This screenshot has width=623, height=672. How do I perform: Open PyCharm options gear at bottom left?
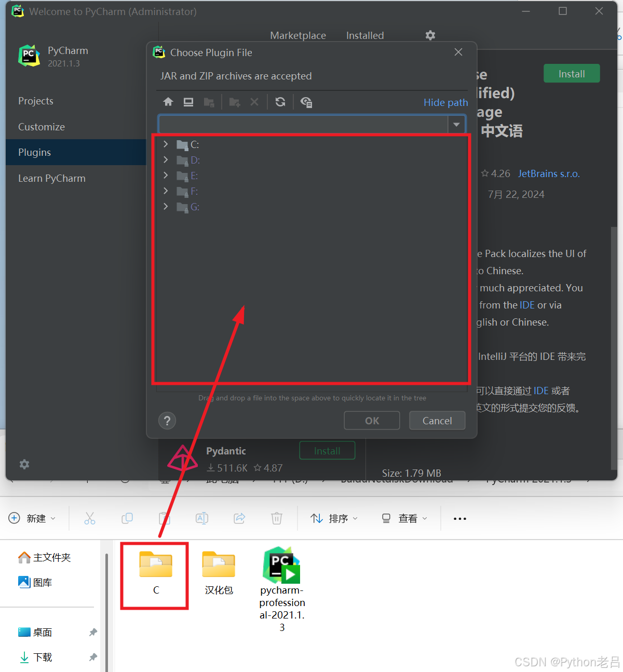(x=24, y=464)
